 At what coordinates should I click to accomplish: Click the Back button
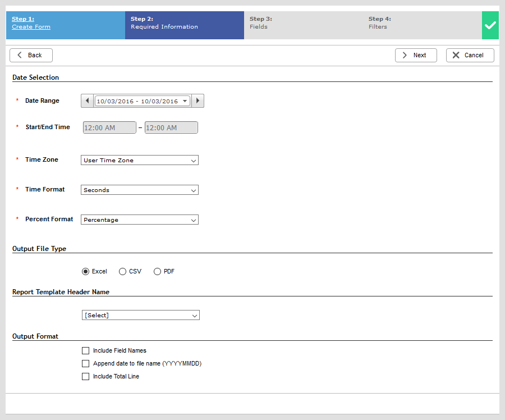click(31, 55)
